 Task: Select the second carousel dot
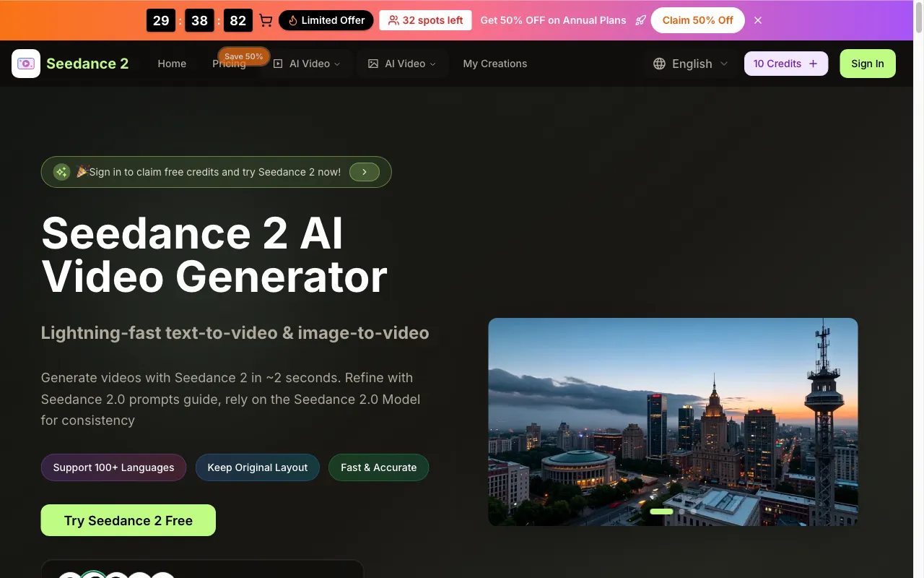tap(681, 512)
